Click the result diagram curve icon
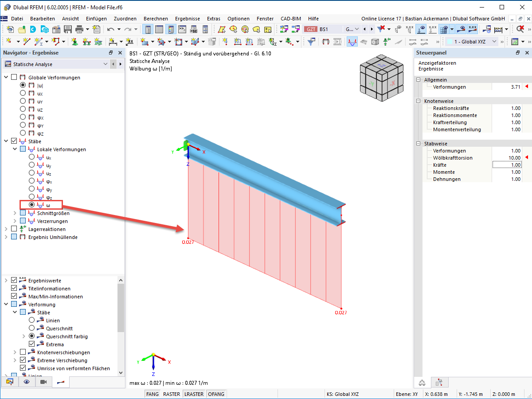Screen dimensions: 532x399 tap(352, 42)
